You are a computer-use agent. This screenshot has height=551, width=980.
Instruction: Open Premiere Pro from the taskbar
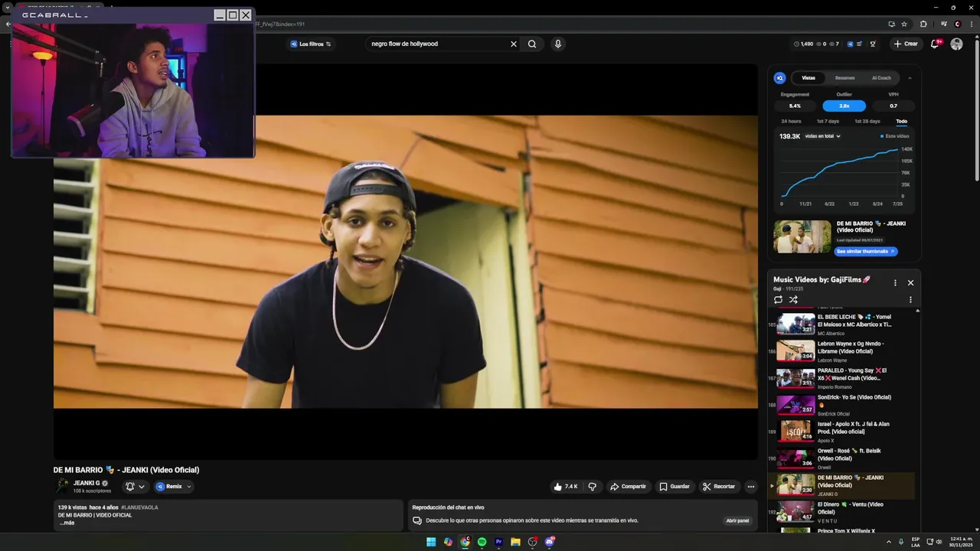click(498, 542)
